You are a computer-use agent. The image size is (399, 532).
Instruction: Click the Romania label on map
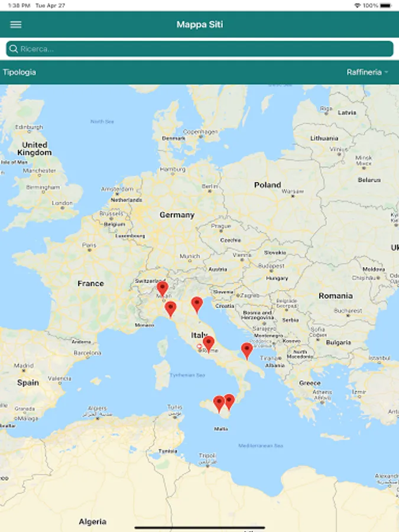pyautogui.click(x=336, y=296)
